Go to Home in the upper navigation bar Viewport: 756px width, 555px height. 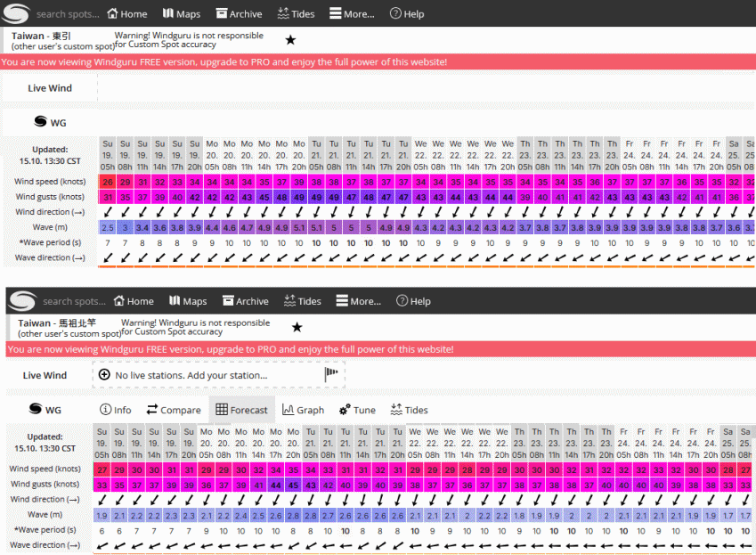pyautogui.click(x=126, y=14)
